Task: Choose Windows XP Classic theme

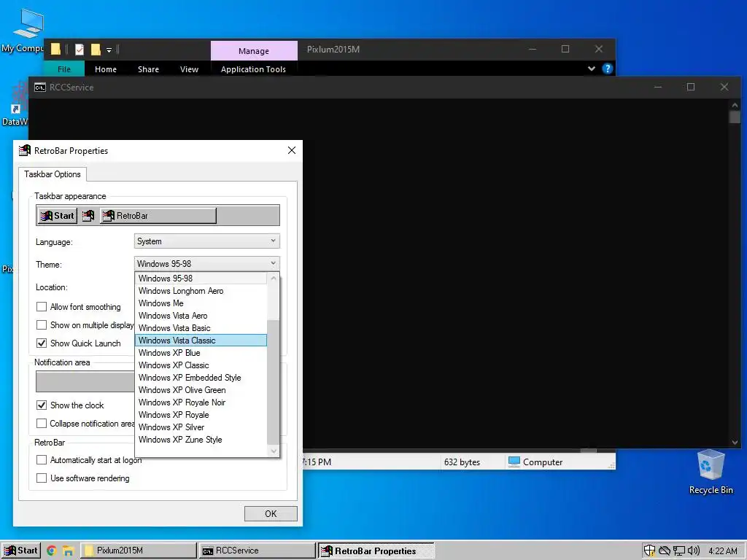Action: point(201,365)
